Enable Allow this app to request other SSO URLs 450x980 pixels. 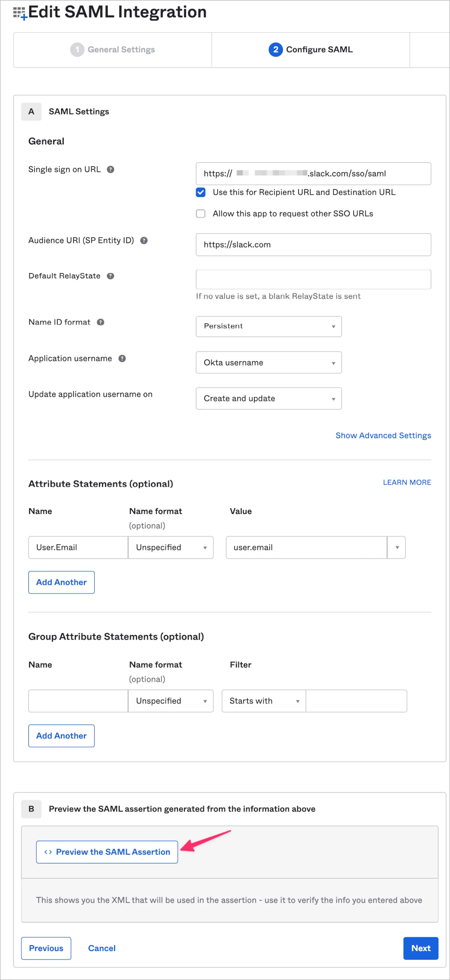(x=201, y=213)
